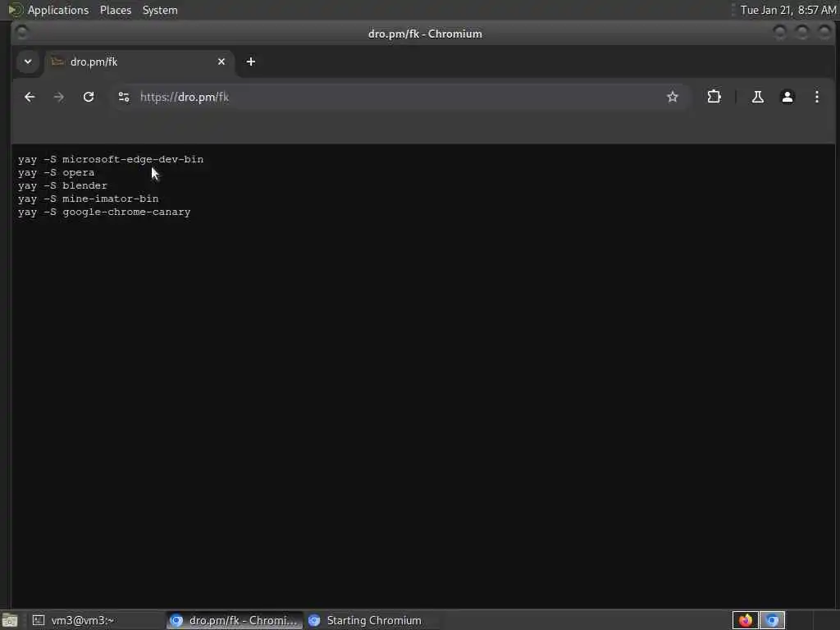
Task: Switch to vm3@vm3 terminal in taskbar
Action: (x=97, y=620)
